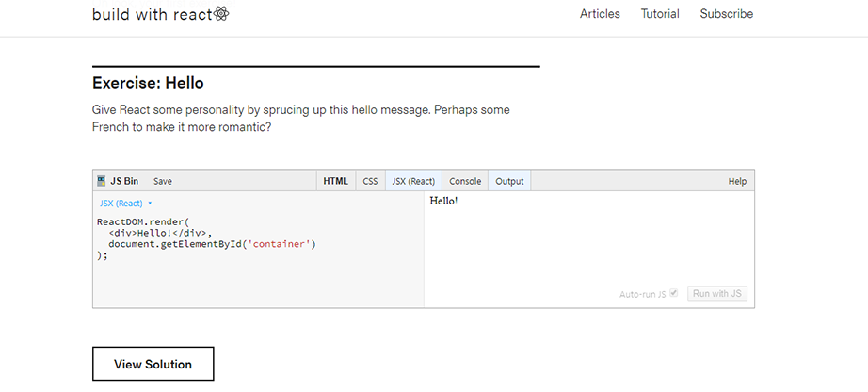Click the Auto-run JS label

click(x=643, y=294)
